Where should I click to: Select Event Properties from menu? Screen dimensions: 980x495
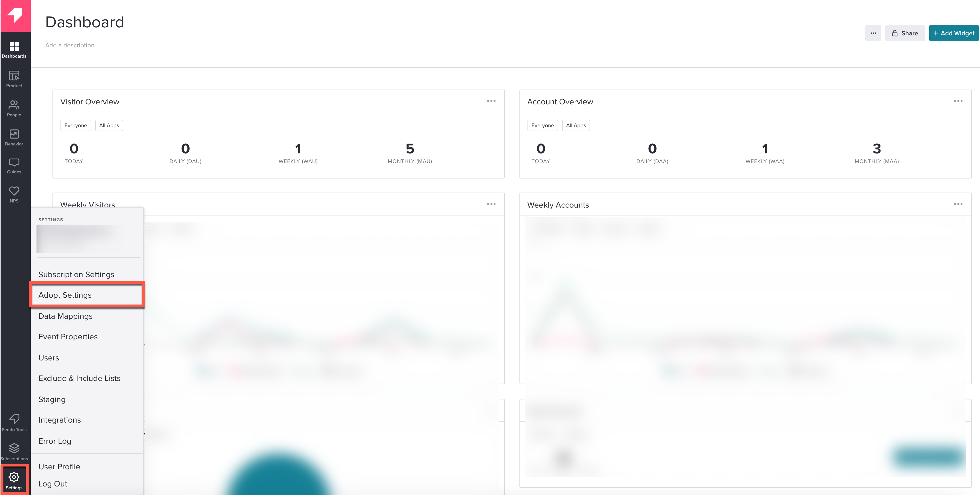[68, 337]
